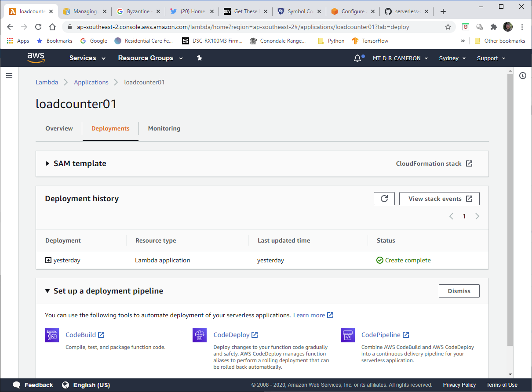Image resolution: width=532 pixels, height=392 pixels.
Task: Switch to the Managing browser tab
Action: tap(84, 11)
